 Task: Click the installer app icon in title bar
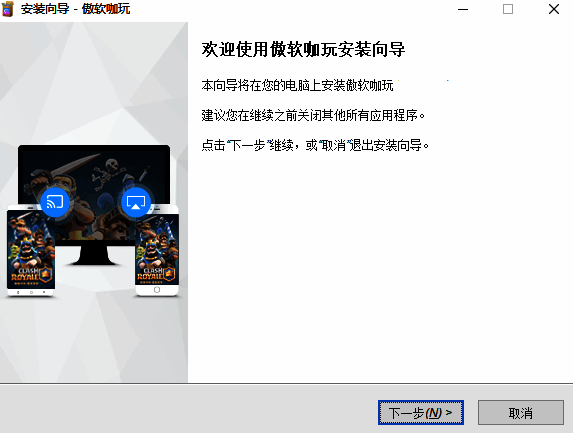(x=8, y=9)
